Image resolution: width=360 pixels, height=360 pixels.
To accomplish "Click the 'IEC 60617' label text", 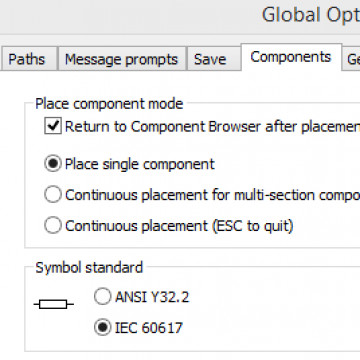I will tap(149, 328).
